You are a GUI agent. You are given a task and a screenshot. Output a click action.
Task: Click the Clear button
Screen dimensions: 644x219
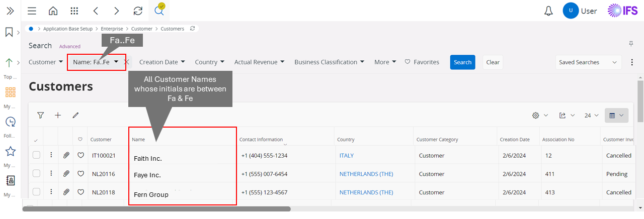point(493,62)
